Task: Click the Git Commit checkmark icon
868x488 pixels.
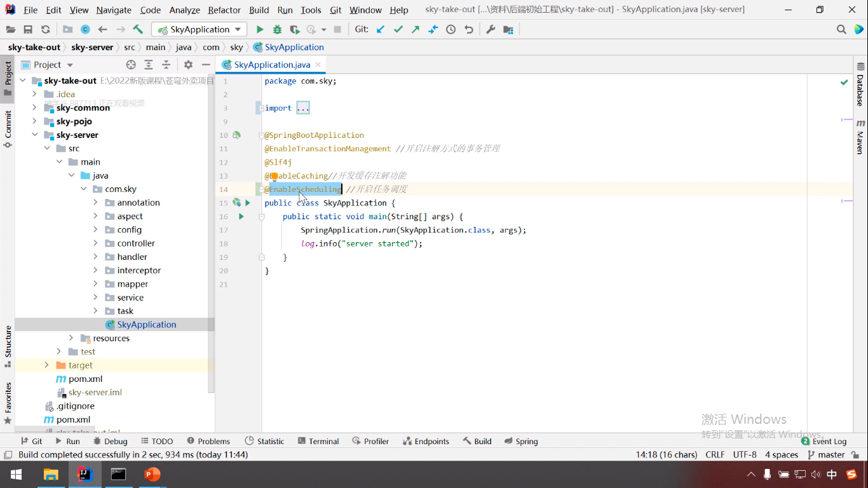Action: [398, 30]
